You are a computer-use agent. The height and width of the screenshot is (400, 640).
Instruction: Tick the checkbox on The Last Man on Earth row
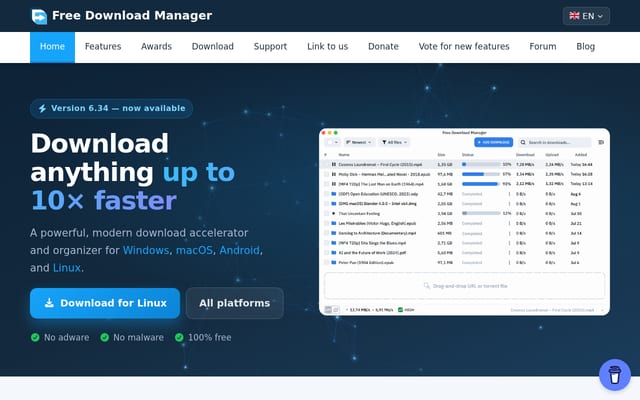point(326,184)
